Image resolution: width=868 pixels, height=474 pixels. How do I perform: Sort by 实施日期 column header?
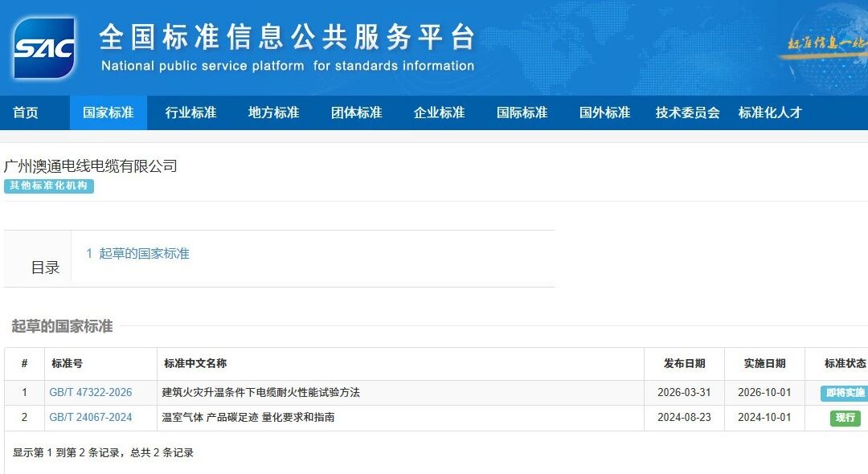coord(764,364)
